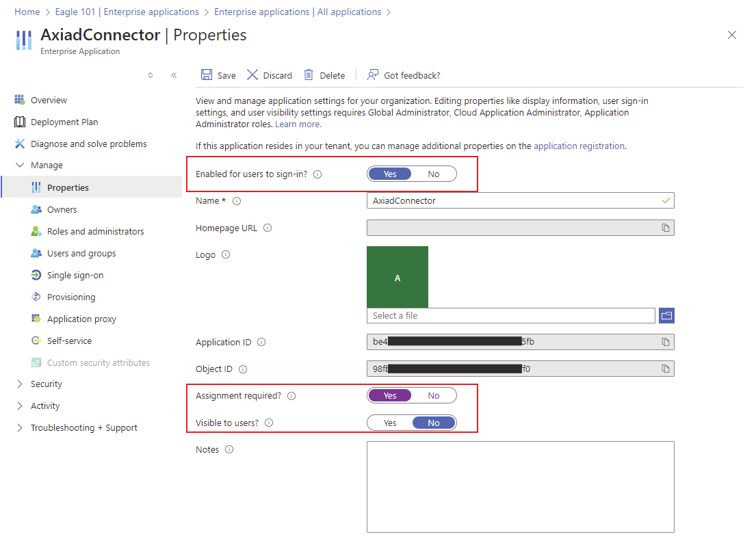Click the Application proxy icon
This screenshot has height=545, width=756.
click(x=36, y=319)
